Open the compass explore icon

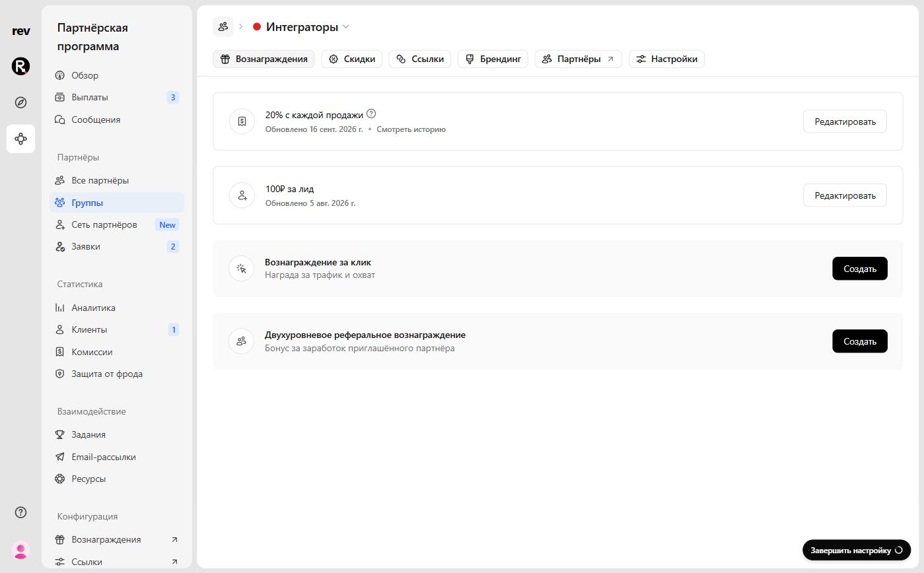pos(21,102)
